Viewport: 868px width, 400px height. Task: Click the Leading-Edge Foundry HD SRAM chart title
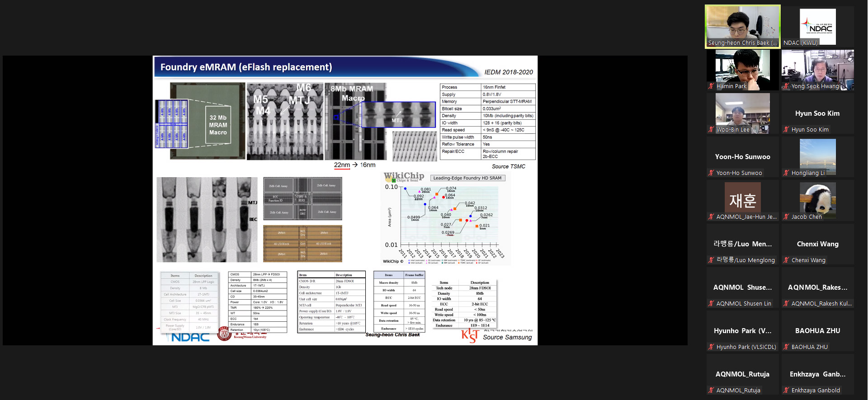point(467,178)
